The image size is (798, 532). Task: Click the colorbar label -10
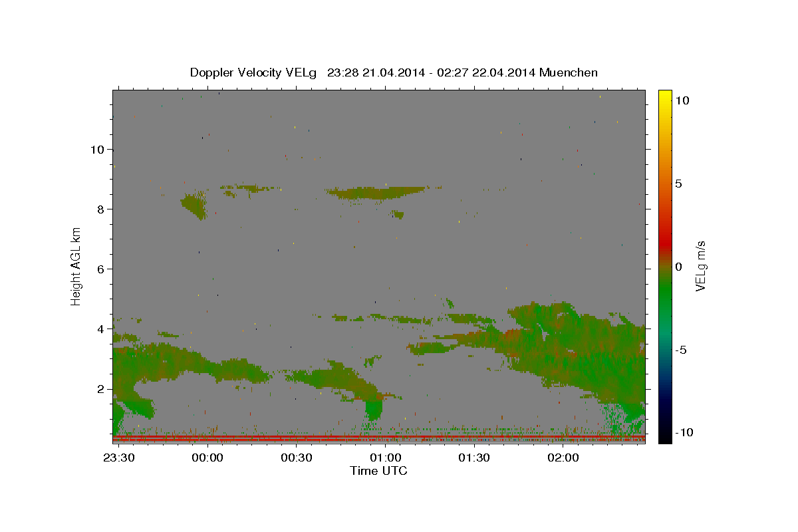pos(684,433)
